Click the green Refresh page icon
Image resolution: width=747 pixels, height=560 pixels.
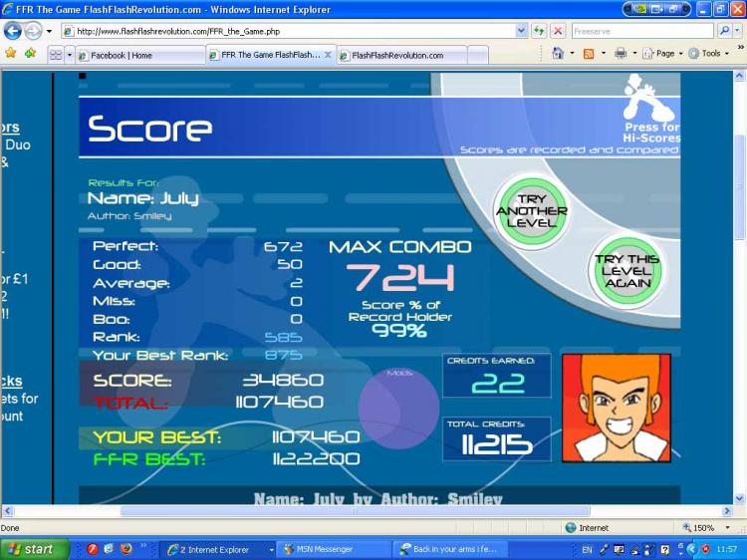click(x=539, y=31)
